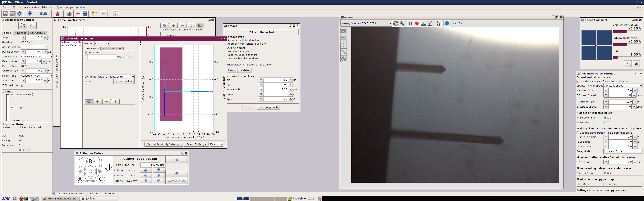
Task: Click the Zero counters button
Action: coord(177,181)
